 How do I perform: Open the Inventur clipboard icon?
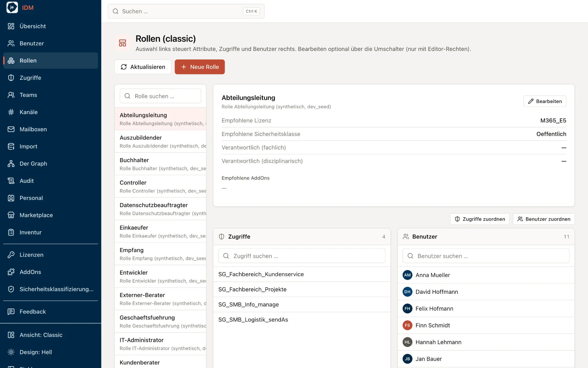pyautogui.click(x=11, y=232)
